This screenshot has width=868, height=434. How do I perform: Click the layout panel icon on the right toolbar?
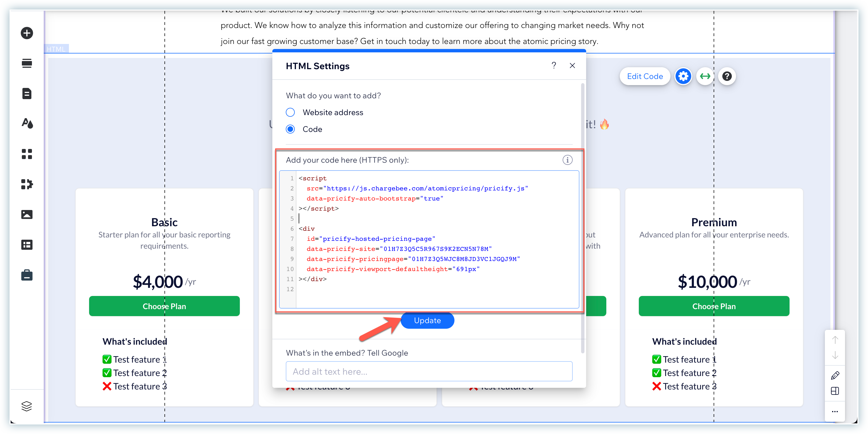coord(835,391)
